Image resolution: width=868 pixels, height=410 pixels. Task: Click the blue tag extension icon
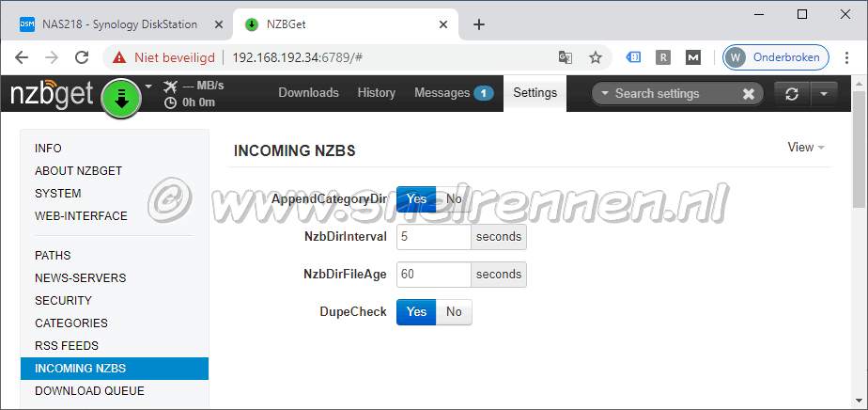click(633, 57)
